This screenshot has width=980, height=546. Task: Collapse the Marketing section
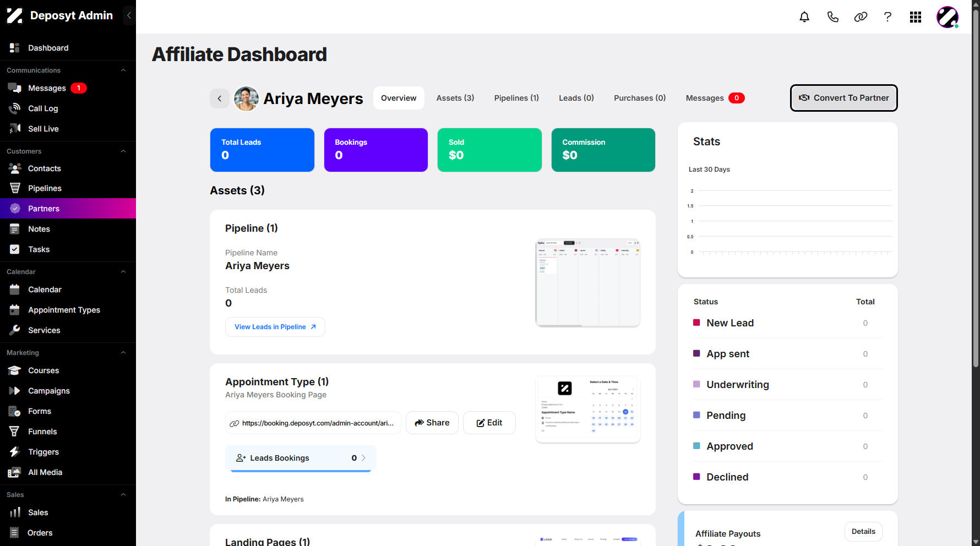(123, 353)
